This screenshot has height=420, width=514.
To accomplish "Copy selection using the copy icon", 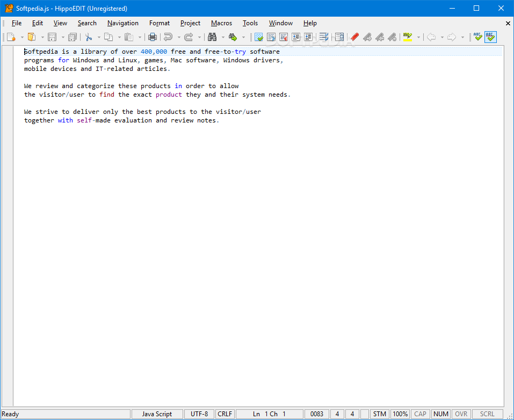I will [108, 37].
